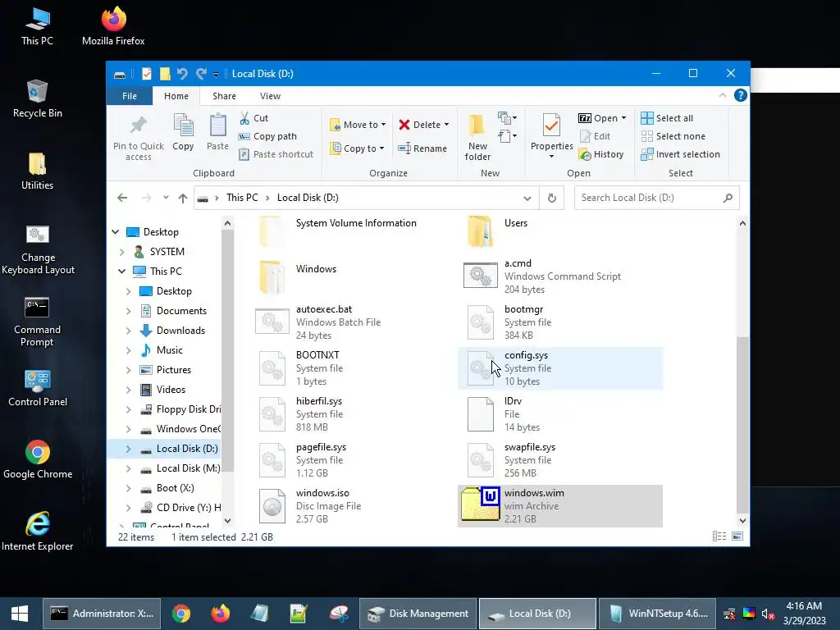
Task: Switch to the Share tab
Action: click(x=224, y=96)
